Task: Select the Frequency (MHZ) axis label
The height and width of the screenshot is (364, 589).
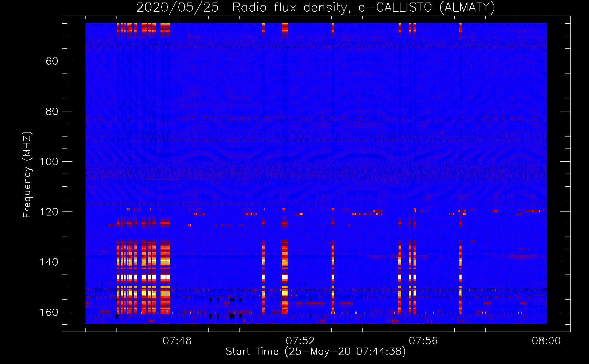Action: coord(27,175)
